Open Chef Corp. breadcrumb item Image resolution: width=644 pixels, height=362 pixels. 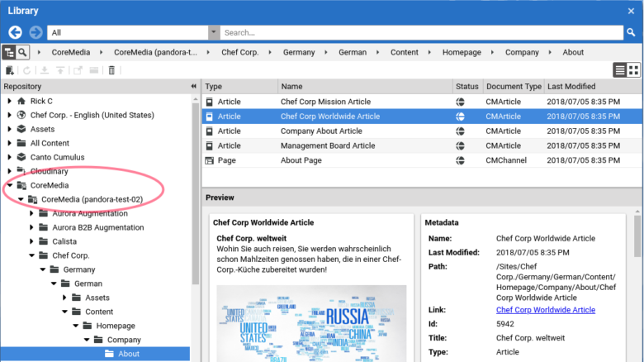pos(240,52)
